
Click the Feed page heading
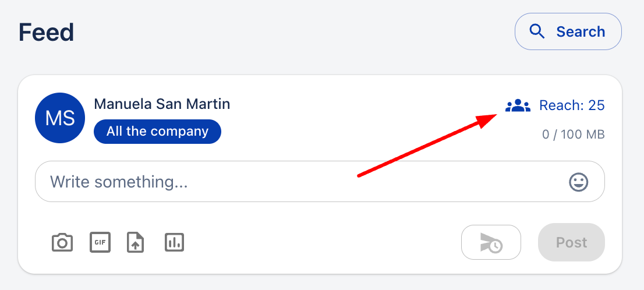click(47, 33)
